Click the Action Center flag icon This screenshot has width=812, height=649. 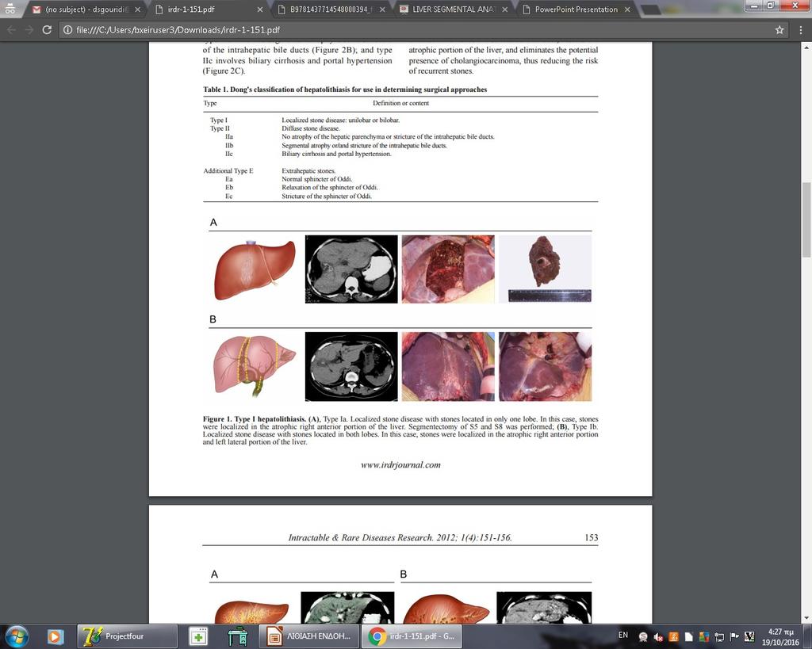[734, 636]
